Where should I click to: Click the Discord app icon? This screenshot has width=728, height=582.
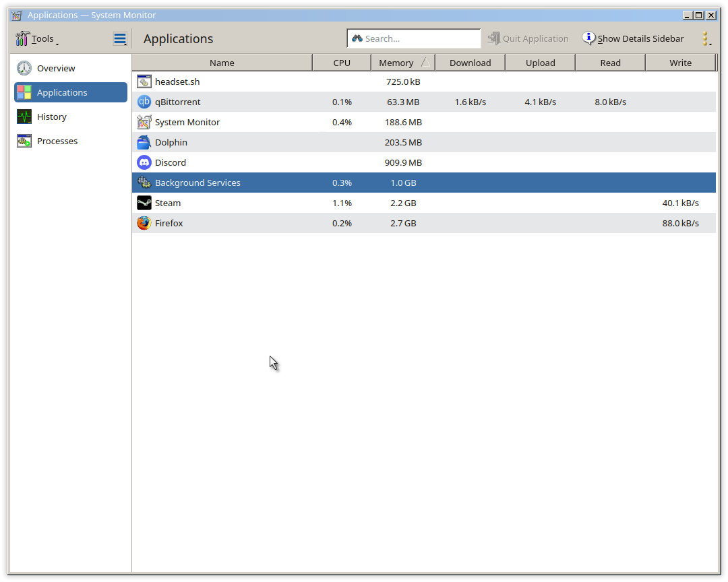click(144, 162)
